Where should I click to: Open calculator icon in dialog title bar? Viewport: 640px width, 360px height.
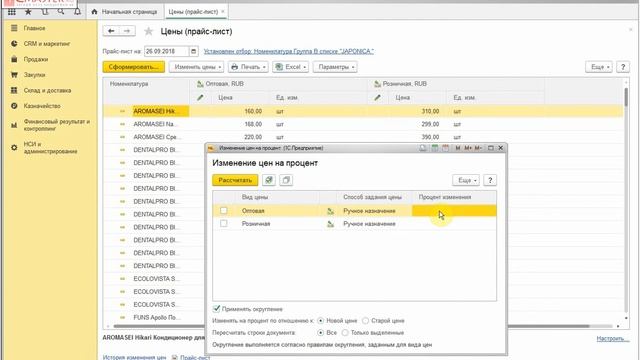point(435,148)
